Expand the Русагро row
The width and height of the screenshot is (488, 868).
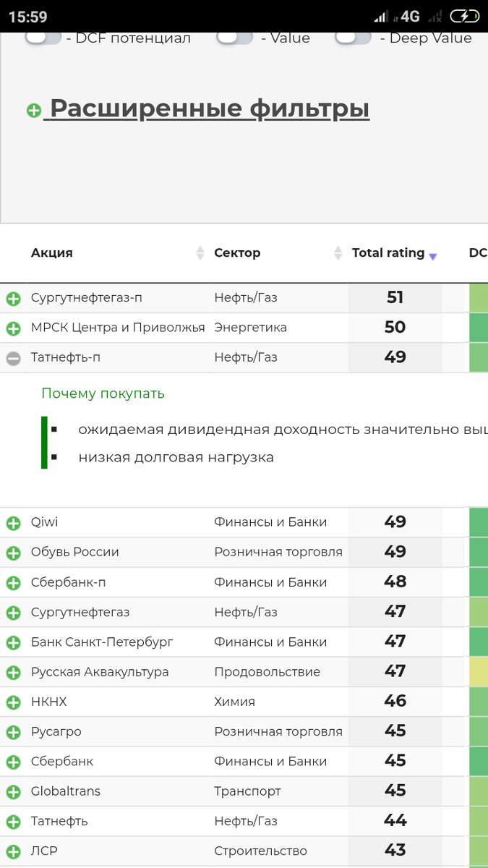pyautogui.click(x=13, y=733)
